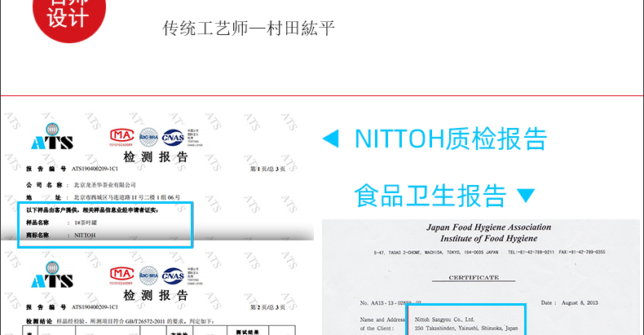
Task: Click the CNAS logo on the page 1 report
Action: [173, 138]
